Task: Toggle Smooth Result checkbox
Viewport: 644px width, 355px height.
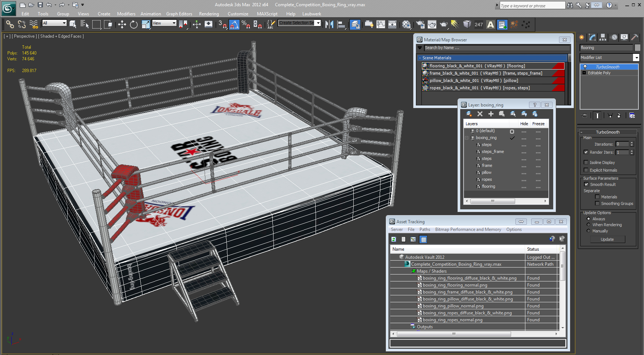Action: [x=586, y=184]
